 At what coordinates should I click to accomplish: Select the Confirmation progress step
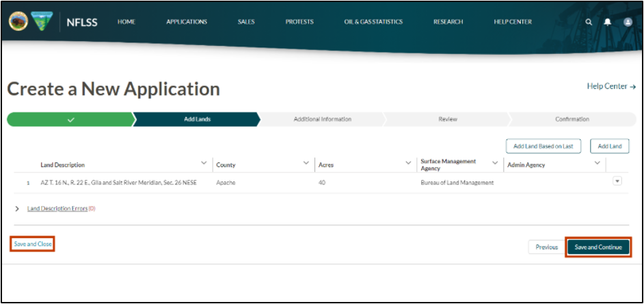pyautogui.click(x=572, y=119)
